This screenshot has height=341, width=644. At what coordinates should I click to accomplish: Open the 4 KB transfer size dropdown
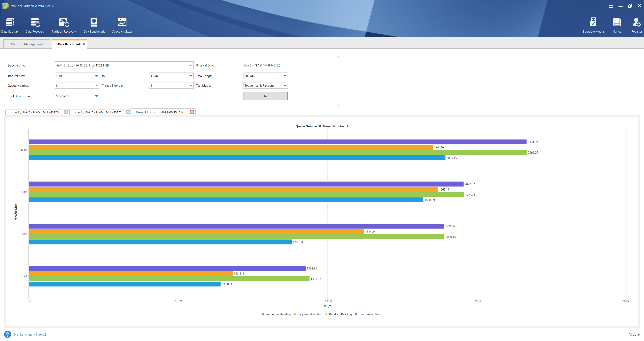(96, 76)
